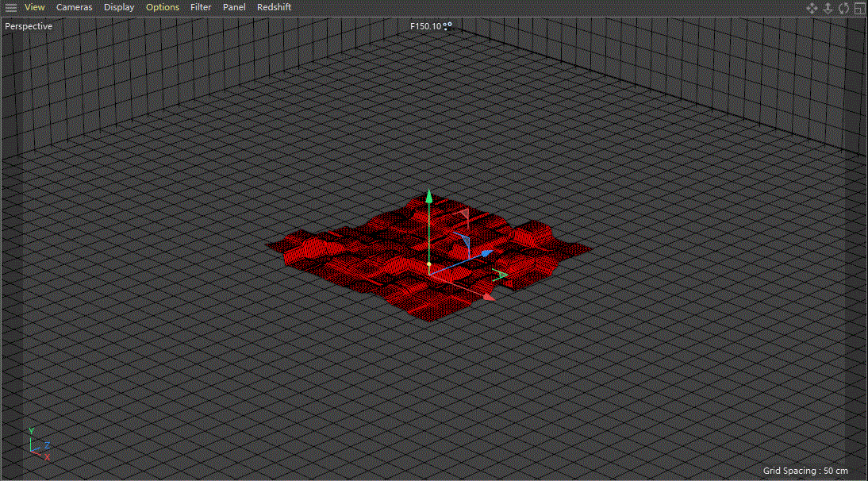
Task: Click the green Y axis arrow handle
Action: (428, 197)
